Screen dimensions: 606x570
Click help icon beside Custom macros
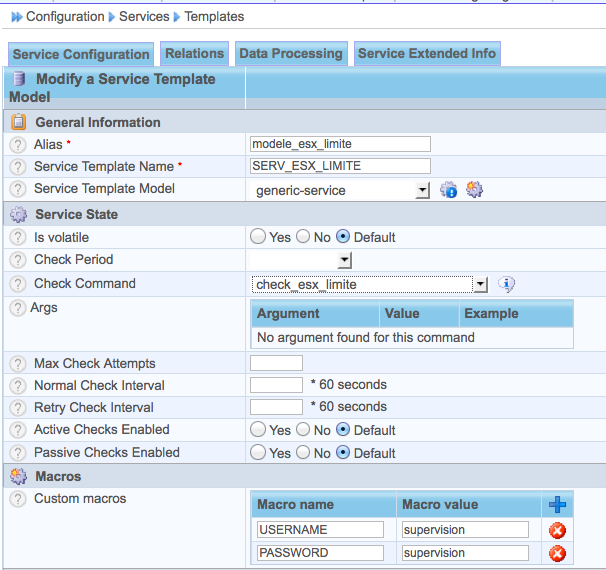18,498
